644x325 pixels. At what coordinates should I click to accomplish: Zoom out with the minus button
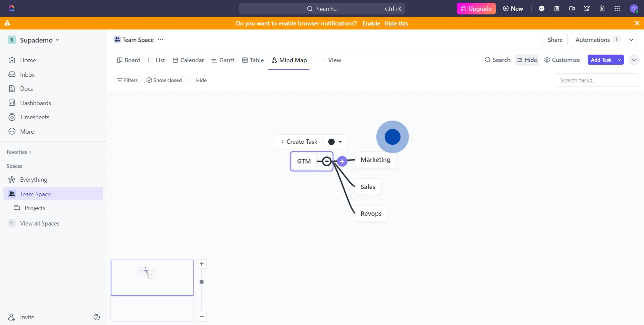[x=202, y=317]
